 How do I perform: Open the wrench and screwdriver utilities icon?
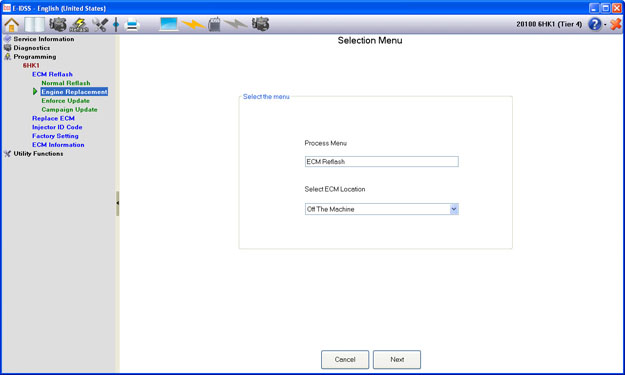100,25
